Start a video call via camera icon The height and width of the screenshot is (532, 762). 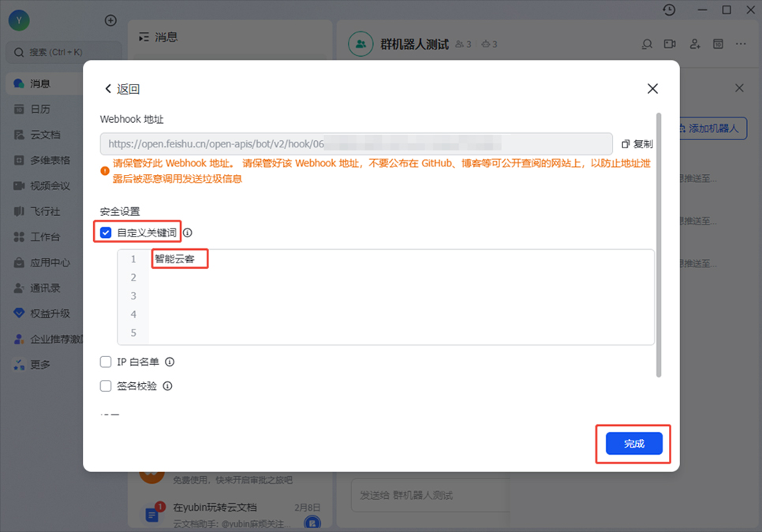point(670,44)
